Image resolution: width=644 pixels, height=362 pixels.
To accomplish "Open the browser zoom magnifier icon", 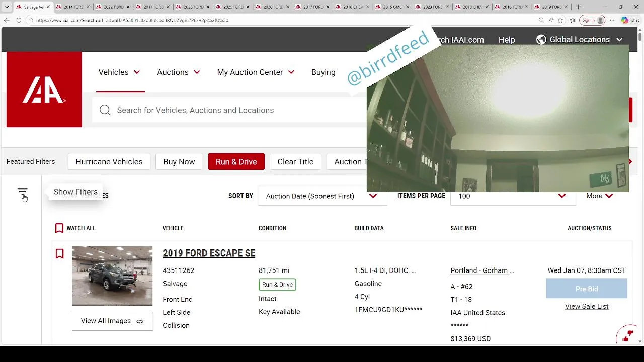I will tap(541, 20).
